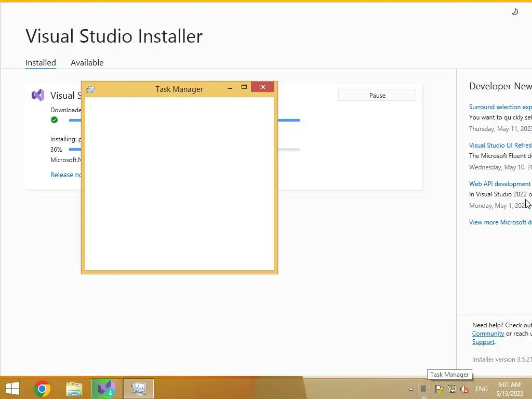Click the Task Manager title bar icon
This screenshot has height=399, width=532.
click(90, 89)
